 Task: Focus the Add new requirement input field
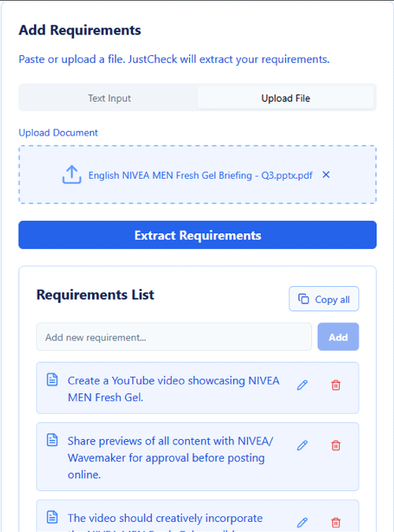[174, 337]
